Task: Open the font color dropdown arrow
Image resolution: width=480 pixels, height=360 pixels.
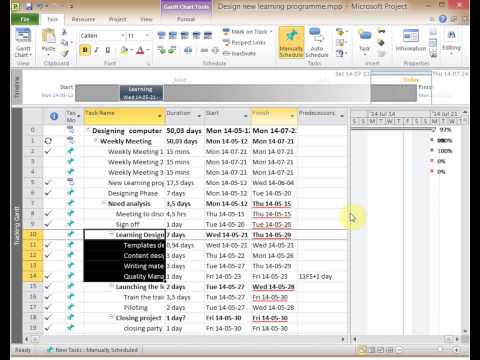Action: tap(148, 50)
